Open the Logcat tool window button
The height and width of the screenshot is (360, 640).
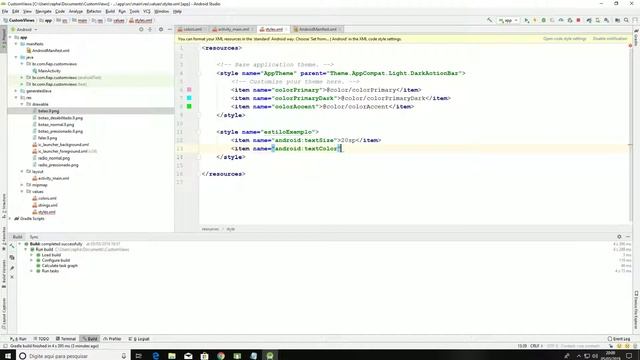coord(139,339)
